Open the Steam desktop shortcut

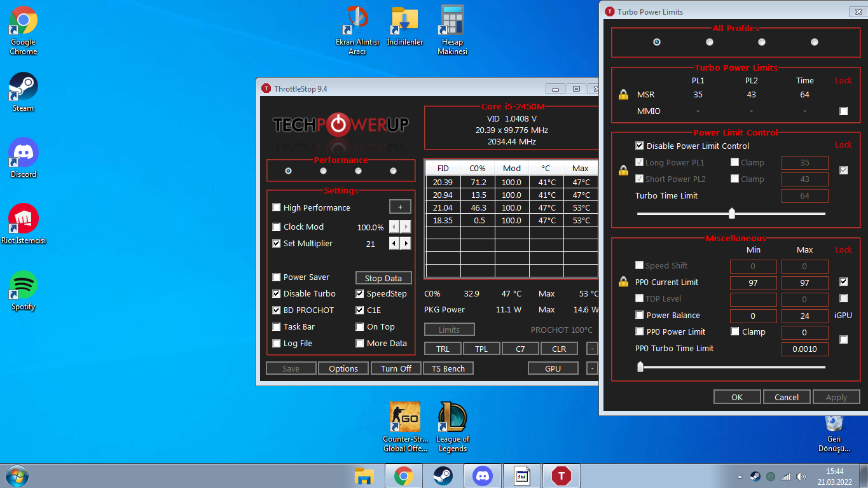pyautogui.click(x=24, y=87)
